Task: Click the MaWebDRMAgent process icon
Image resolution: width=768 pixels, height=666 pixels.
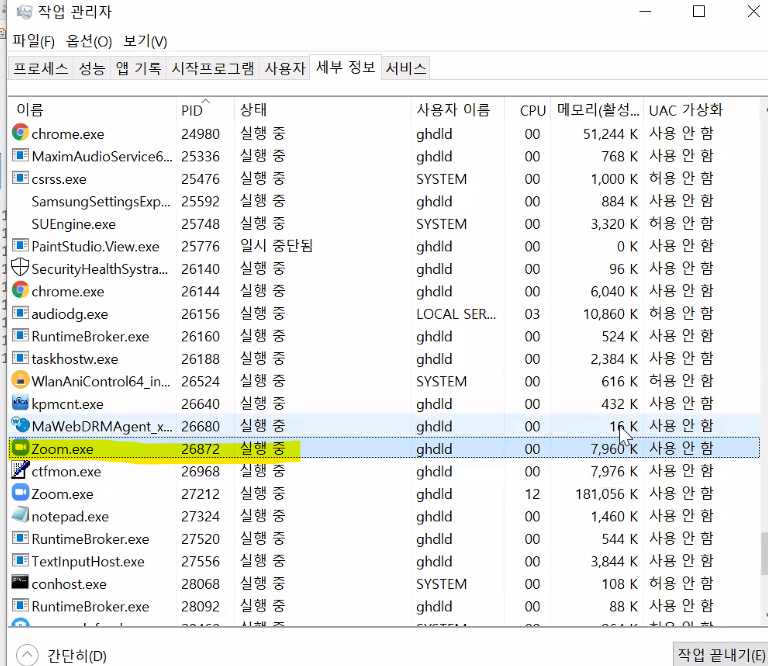Action: click(x=20, y=425)
